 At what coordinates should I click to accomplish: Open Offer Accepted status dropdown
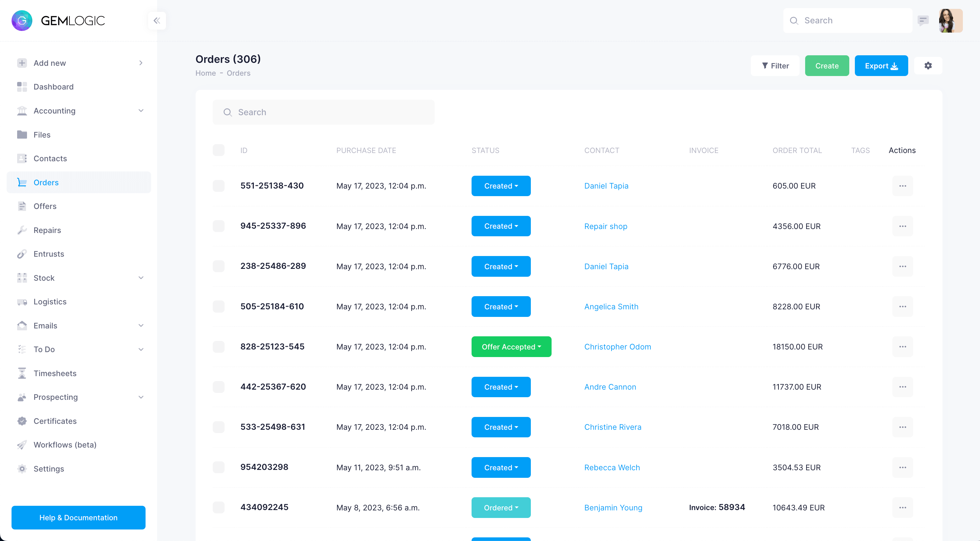tap(511, 347)
